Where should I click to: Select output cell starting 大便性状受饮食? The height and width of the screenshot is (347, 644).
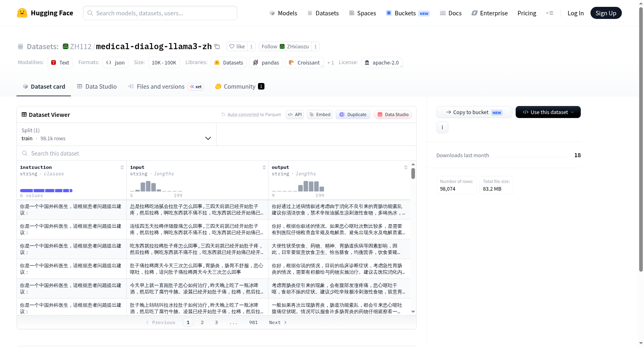339,249
